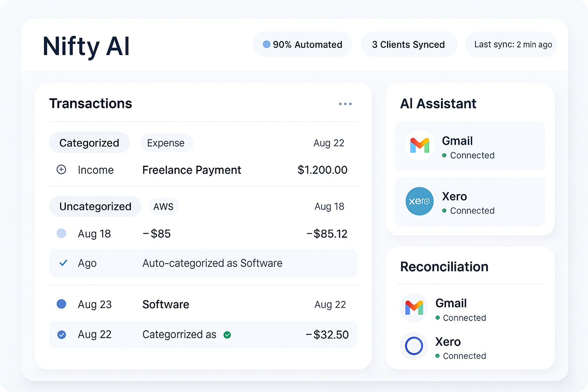Click the checkmark beside Ago row
This screenshot has width=588, height=392.
pyautogui.click(x=63, y=263)
